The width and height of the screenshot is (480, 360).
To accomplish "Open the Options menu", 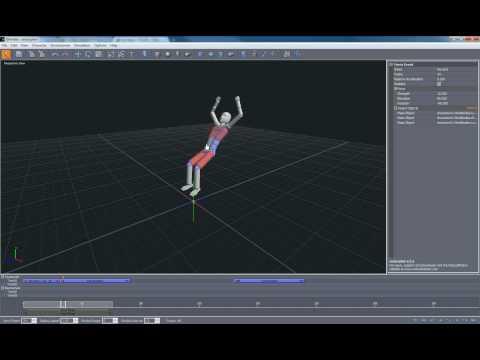I will pyautogui.click(x=100, y=45).
